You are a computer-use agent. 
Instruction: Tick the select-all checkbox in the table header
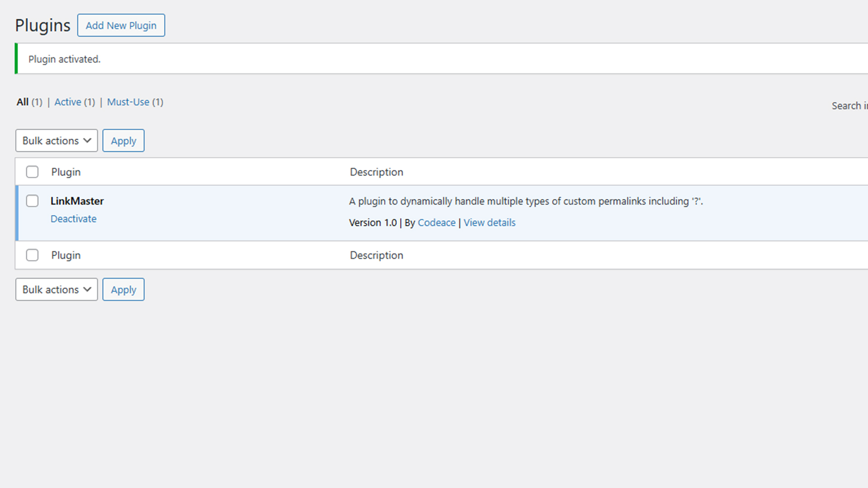32,172
